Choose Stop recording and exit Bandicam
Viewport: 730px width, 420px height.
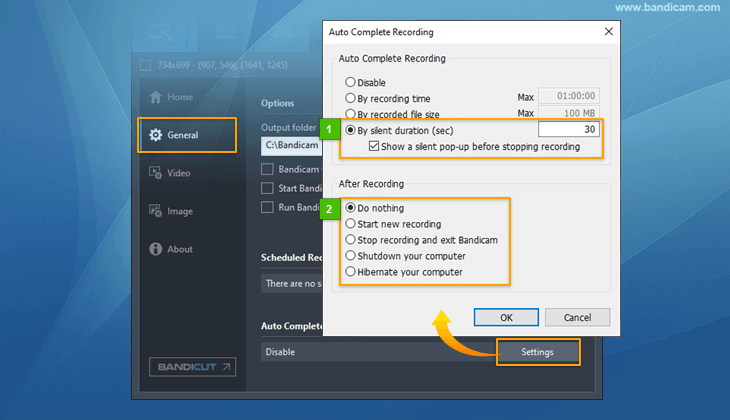[350, 240]
